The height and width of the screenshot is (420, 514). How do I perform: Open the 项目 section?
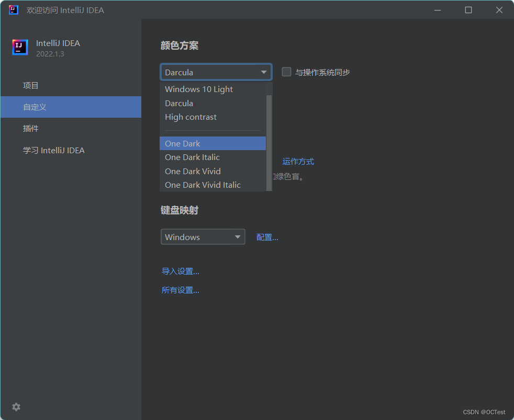71,85
